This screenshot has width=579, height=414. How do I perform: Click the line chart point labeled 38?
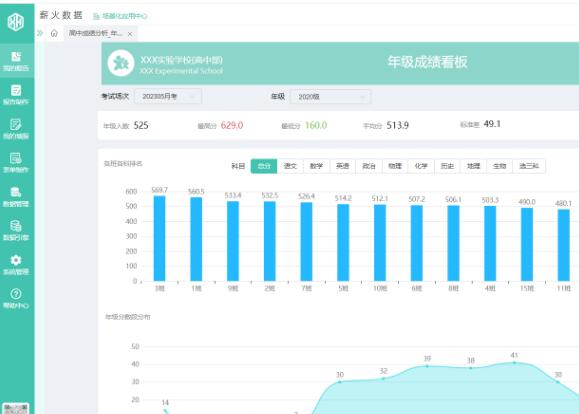(x=471, y=368)
